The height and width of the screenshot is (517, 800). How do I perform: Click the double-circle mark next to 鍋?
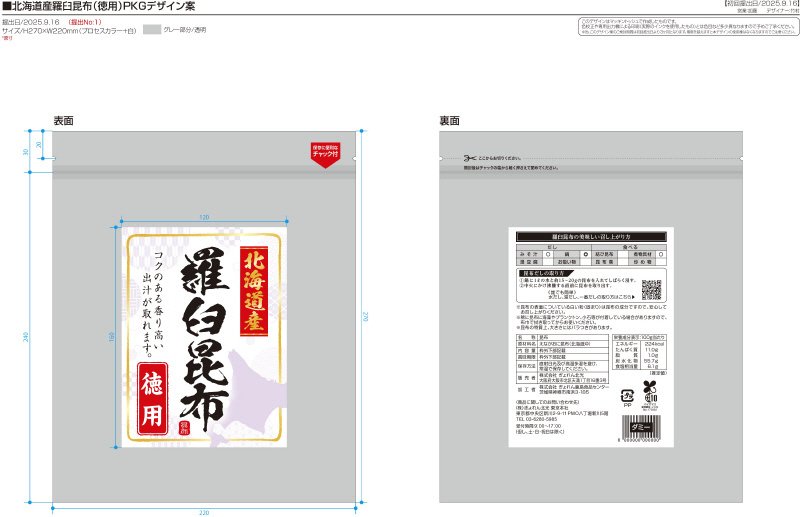click(x=585, y=254)
